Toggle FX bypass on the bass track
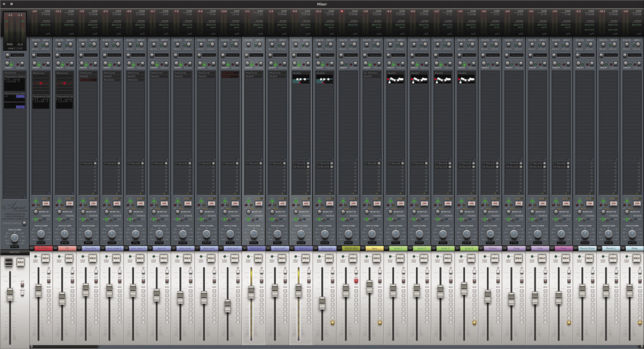This screenshot has width=644, height=349. [379, 63]
